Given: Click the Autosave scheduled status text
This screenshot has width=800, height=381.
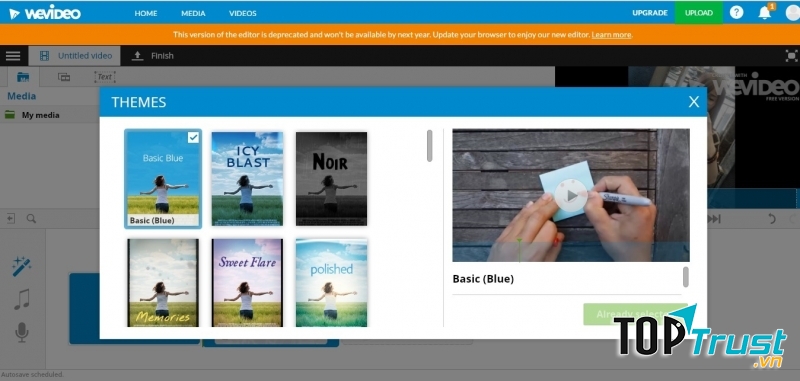Looking at the screenshot, I should (32, 374).
